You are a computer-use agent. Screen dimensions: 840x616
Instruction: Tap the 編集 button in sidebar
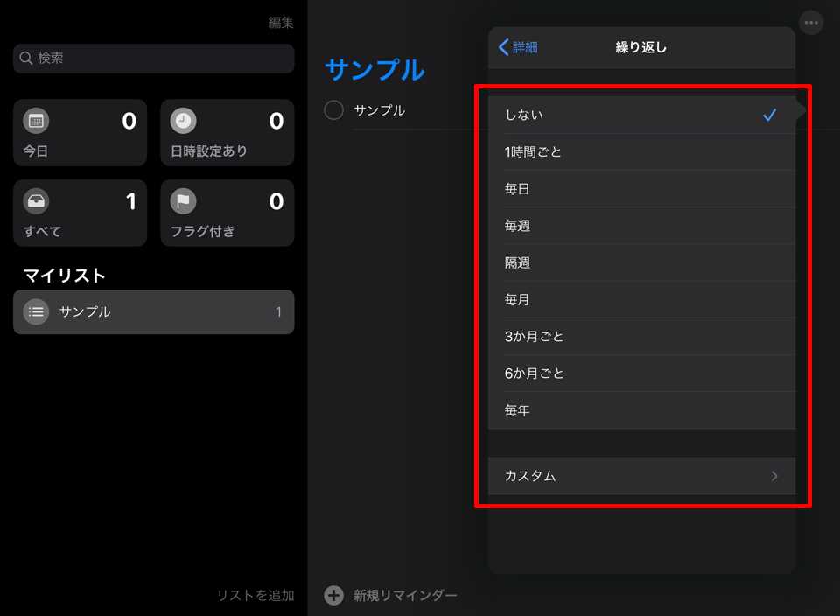point(281,23)
